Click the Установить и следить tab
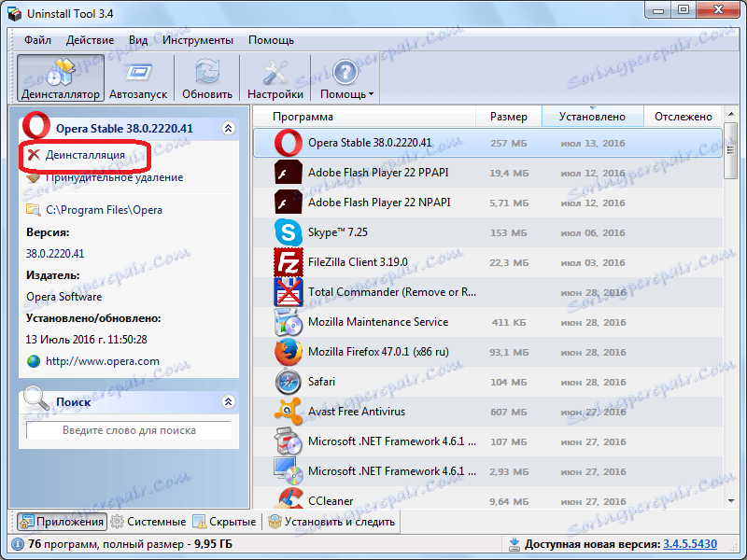Screen dimensions: 747x560 (331, 522)
